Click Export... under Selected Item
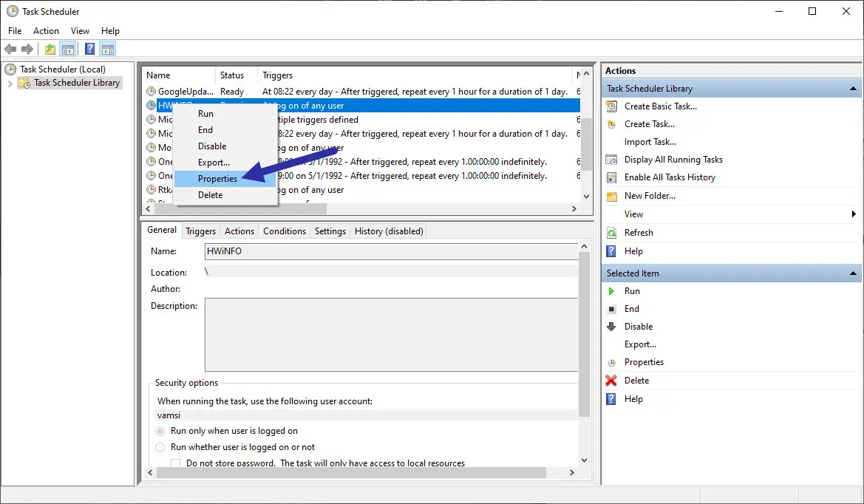The height and width of the screenshot is (504, 864). tap(640, 345)
